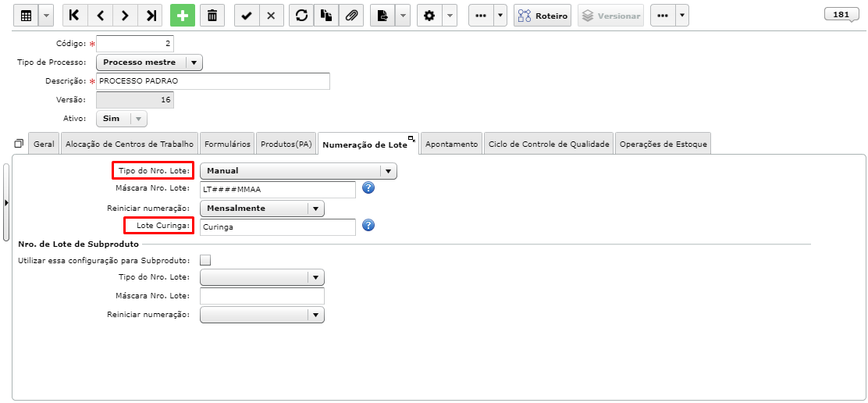
Task: Show help for Lote Curinga
Action: [x=368, y=225]
